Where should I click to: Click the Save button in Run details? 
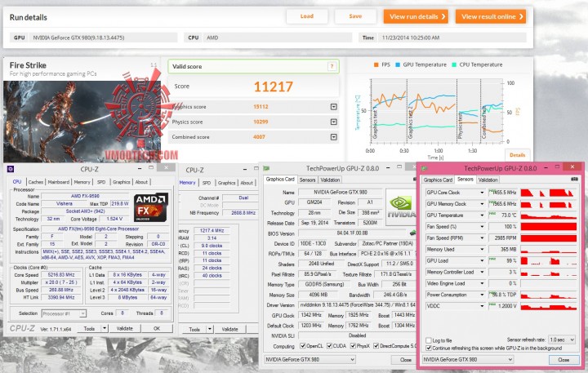[x=355, y=16]
